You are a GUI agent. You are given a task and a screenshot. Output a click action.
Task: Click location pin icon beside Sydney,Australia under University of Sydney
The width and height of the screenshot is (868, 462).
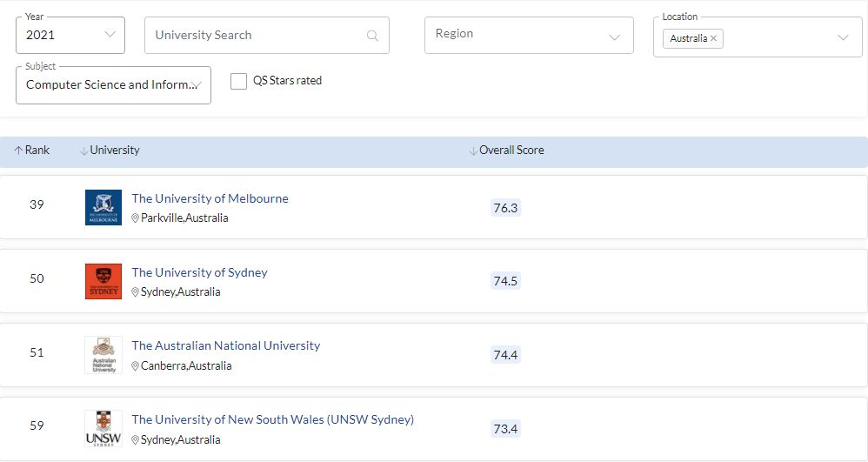click(x=135, y=292)
